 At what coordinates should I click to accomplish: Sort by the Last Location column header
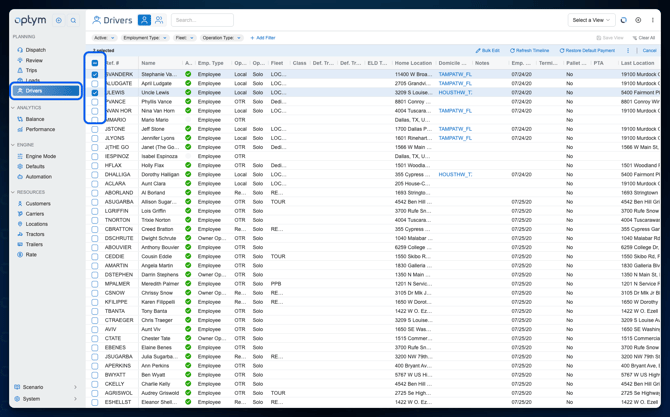pos(637,63)
